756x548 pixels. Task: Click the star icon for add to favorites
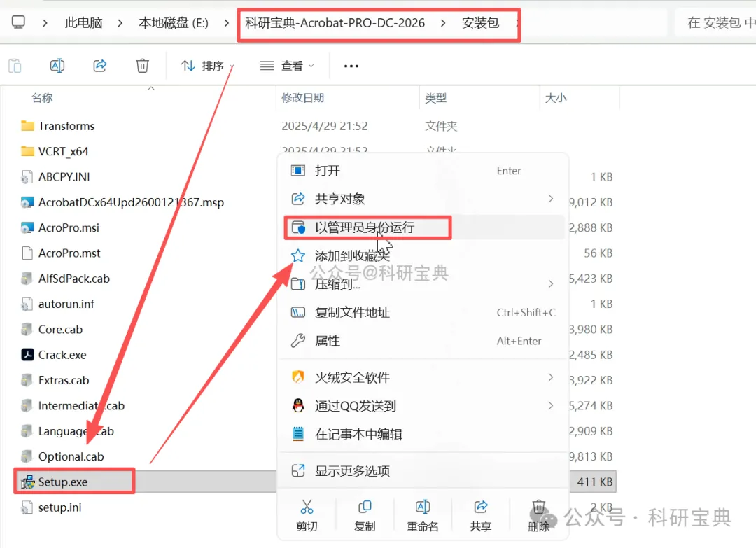point(298,255)
